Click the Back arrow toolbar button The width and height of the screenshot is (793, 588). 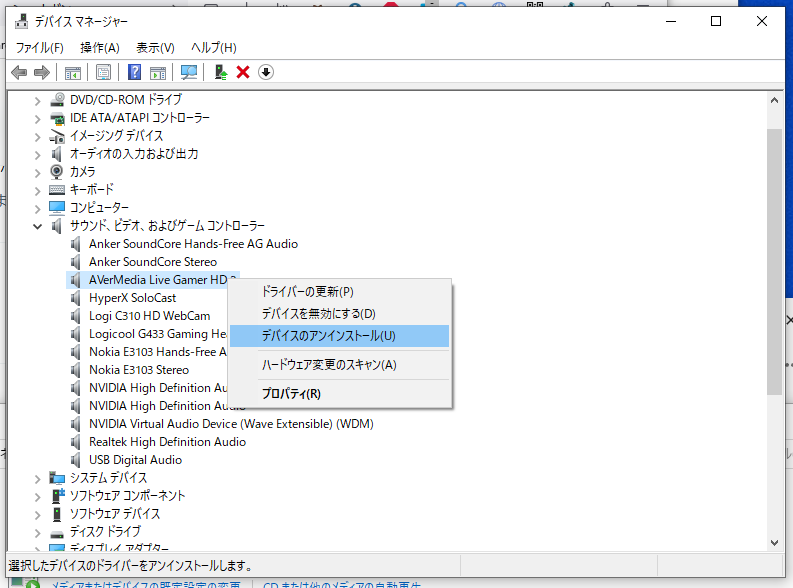tap(19, 72)
